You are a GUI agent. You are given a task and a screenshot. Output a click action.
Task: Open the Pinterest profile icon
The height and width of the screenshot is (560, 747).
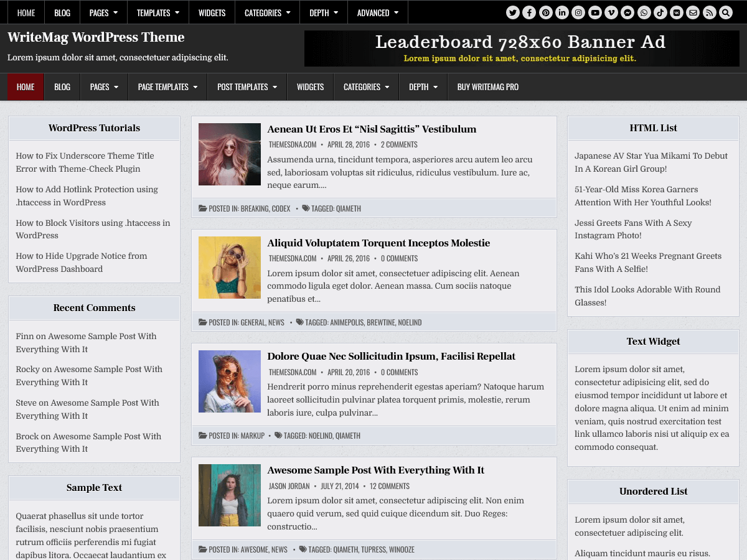coord(545,12)
